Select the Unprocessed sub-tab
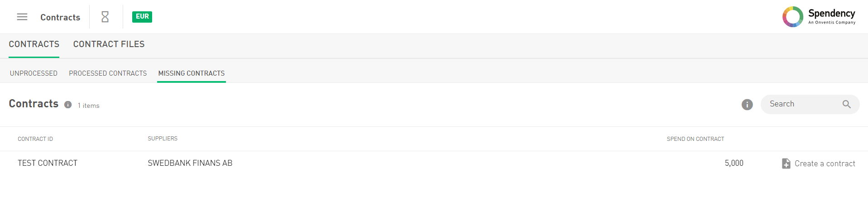868x202 pixels. click(x=34, y=73)
